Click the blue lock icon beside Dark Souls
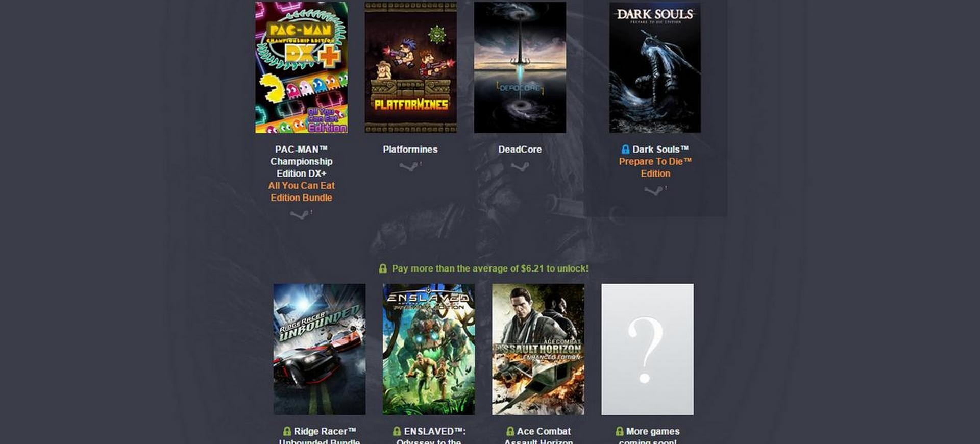The width and height of the screenshot is (980, 444). 625,149
